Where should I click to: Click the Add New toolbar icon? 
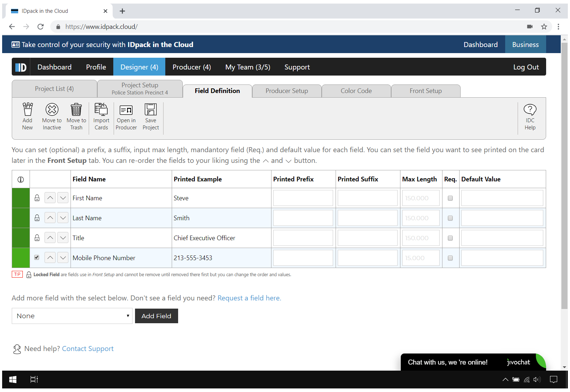27,116
